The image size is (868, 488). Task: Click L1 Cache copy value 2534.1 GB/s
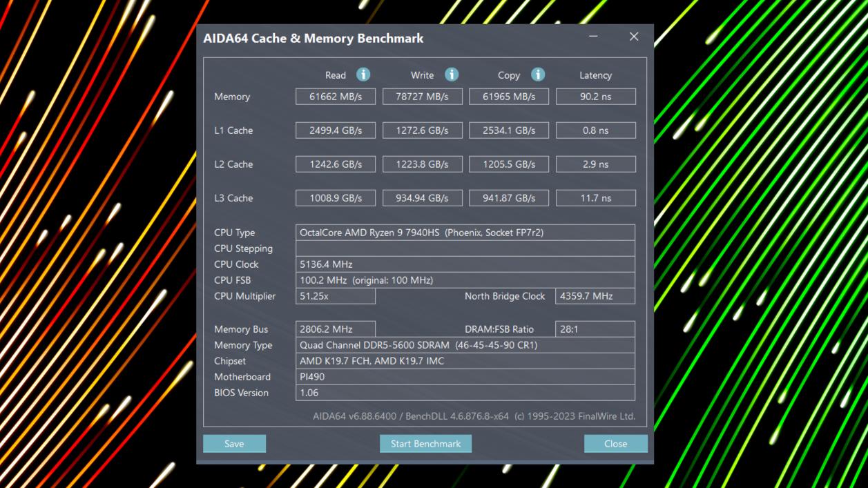509,130
